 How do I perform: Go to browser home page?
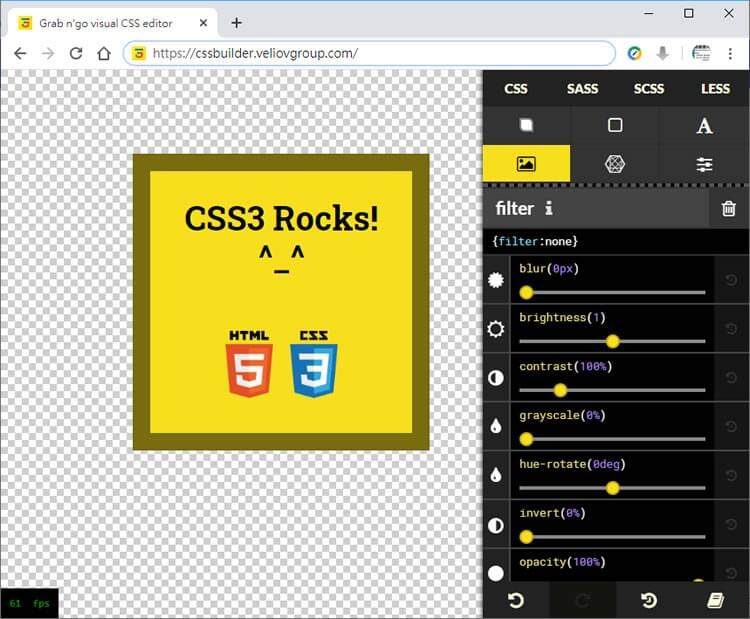(x=104, y=53)
